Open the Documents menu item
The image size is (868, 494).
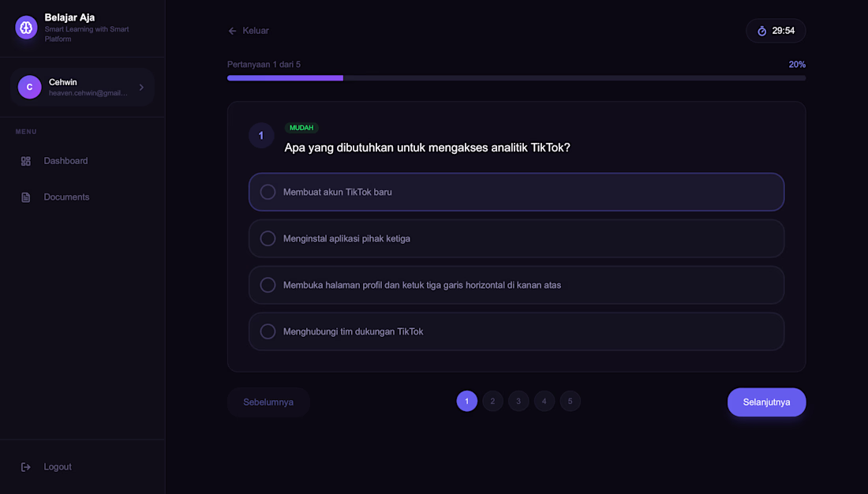coord(66,197)
